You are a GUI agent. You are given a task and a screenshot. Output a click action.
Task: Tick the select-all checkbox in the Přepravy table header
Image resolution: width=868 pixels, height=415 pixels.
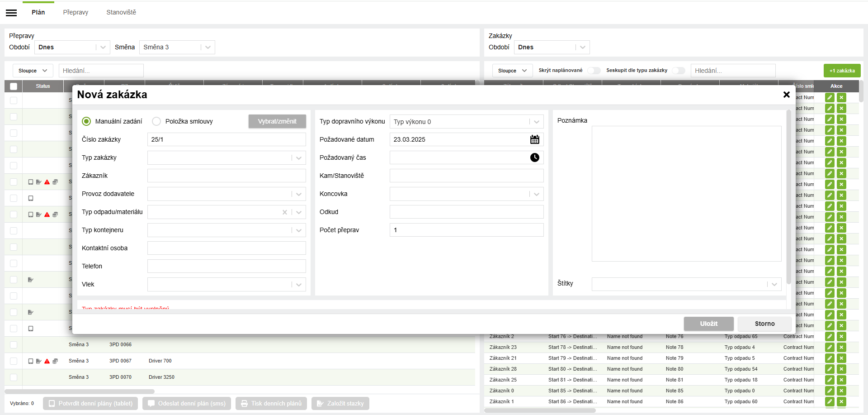coord(14,86)
